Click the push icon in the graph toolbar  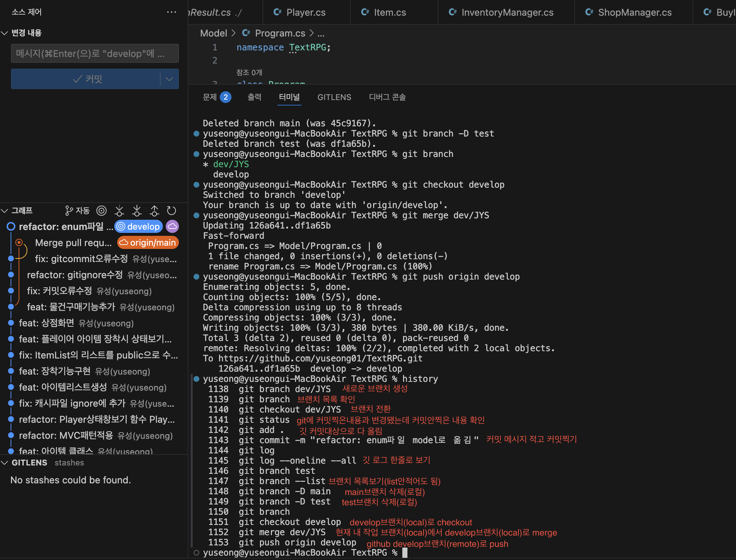tap(154, 211)
